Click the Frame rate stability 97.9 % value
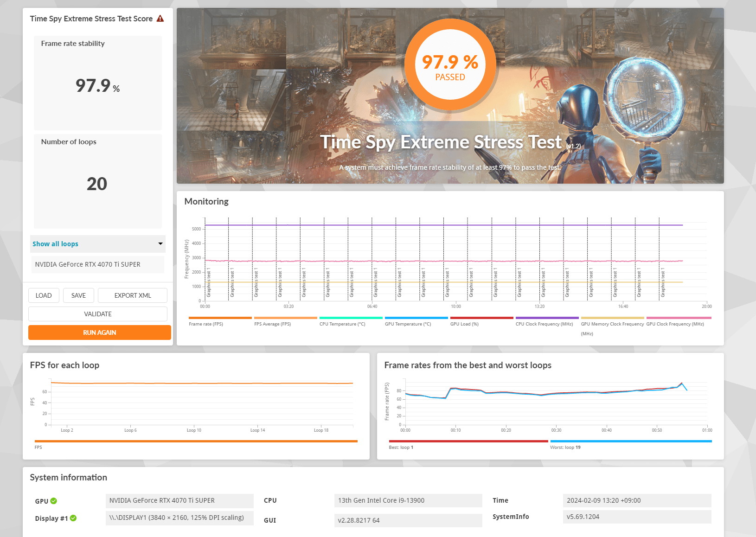 (x=98, y=86)
